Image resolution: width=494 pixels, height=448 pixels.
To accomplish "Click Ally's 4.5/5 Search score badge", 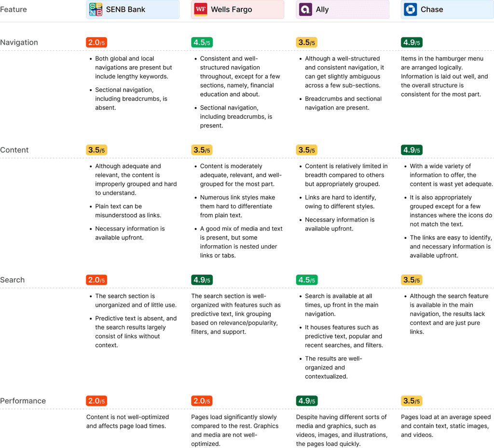I will click(306, 280).
